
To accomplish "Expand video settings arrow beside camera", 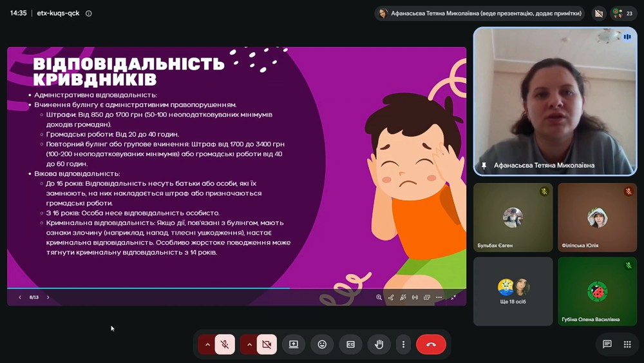I will (x=249, y=344).
